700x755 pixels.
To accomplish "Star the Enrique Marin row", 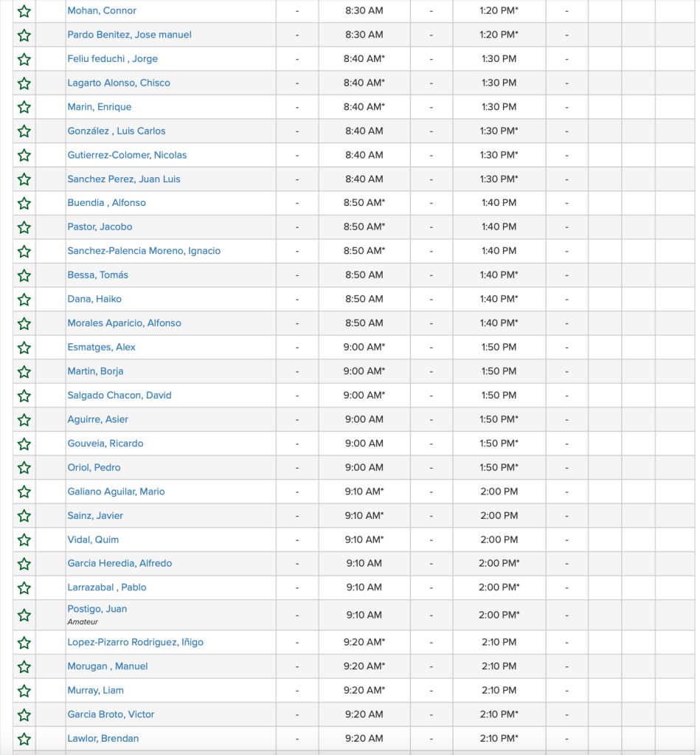I will [x=24, y=107].
